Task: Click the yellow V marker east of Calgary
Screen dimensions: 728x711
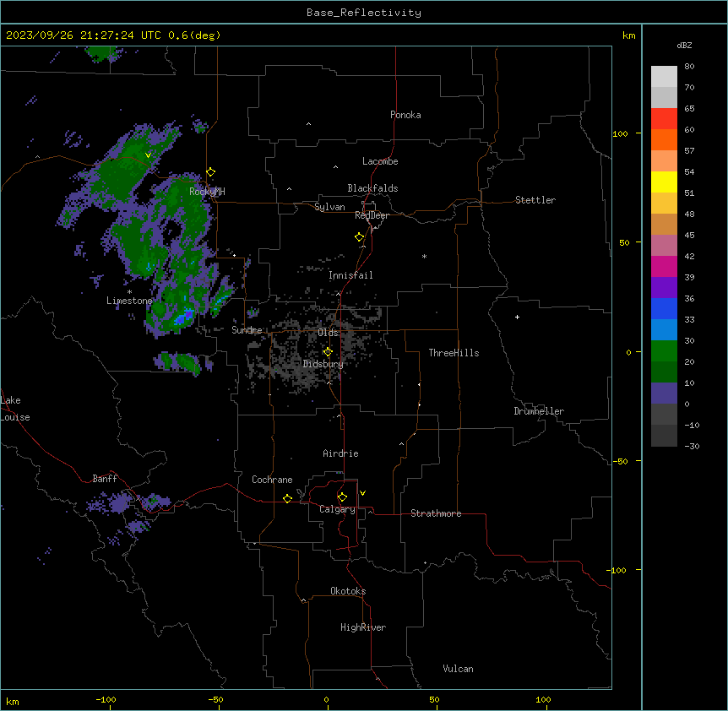Action: [x=362, y=493]
